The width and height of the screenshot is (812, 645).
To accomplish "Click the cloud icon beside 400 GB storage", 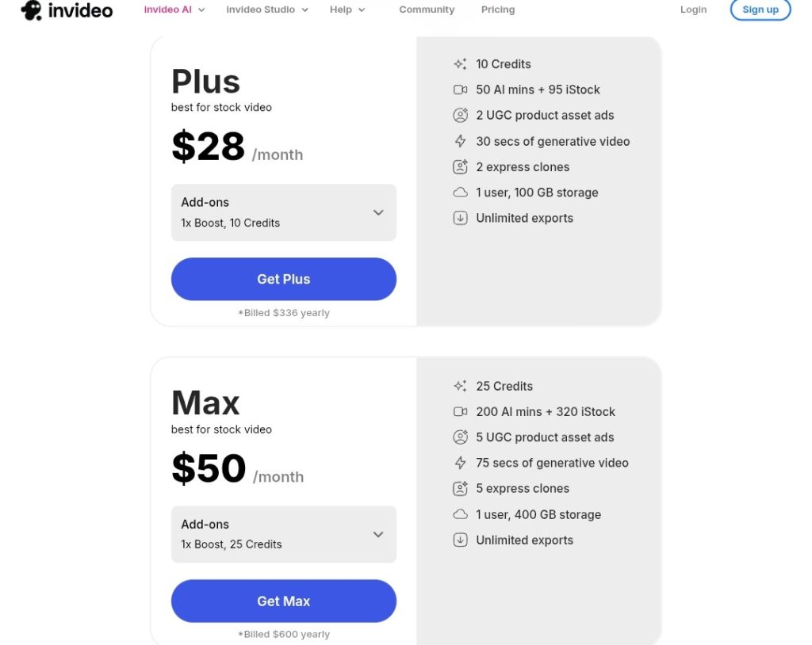I will tap(460, 514).
